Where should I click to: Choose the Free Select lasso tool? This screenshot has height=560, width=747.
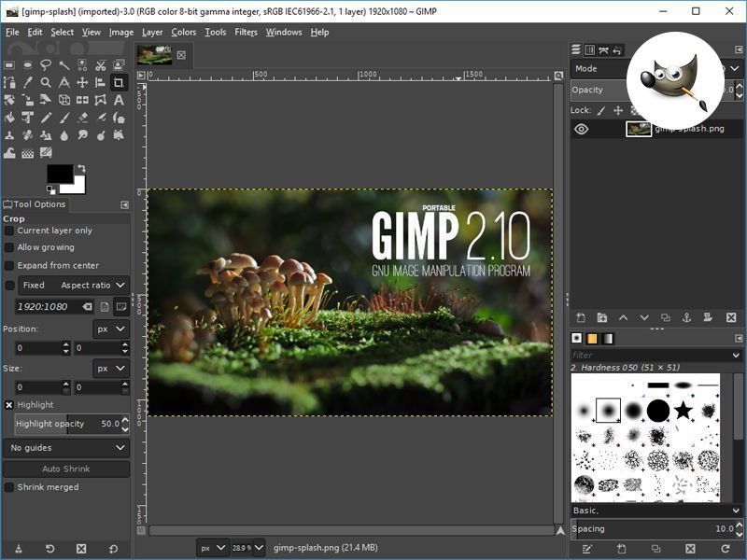[46, 64]
